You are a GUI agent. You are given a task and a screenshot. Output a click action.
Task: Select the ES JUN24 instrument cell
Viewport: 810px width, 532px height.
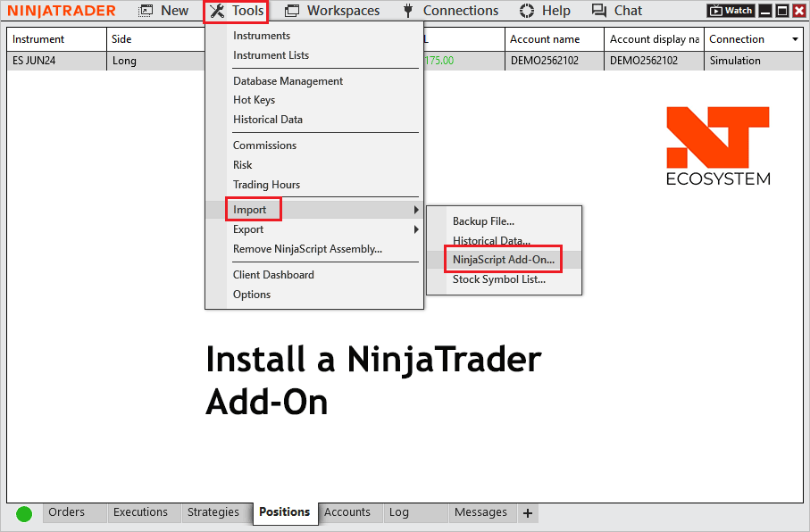coord(56,61)
